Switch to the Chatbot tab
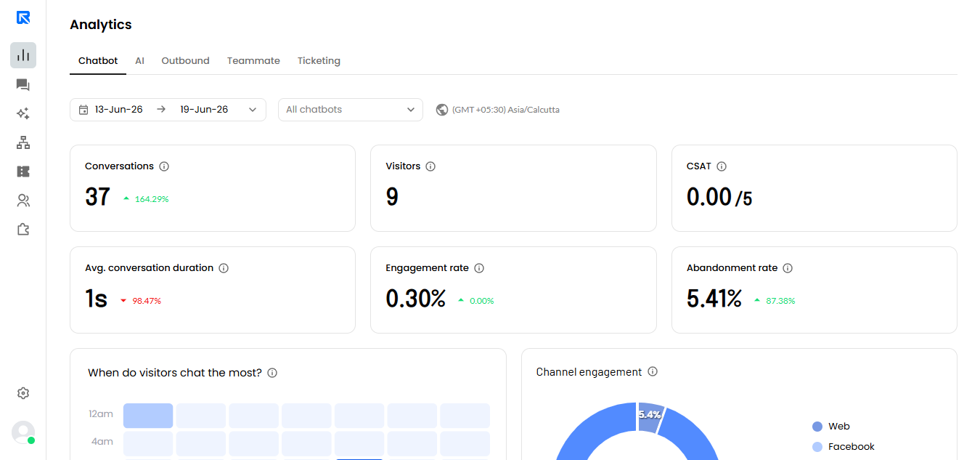The width and height of the screenshot is (980, 460). [98, 61]
